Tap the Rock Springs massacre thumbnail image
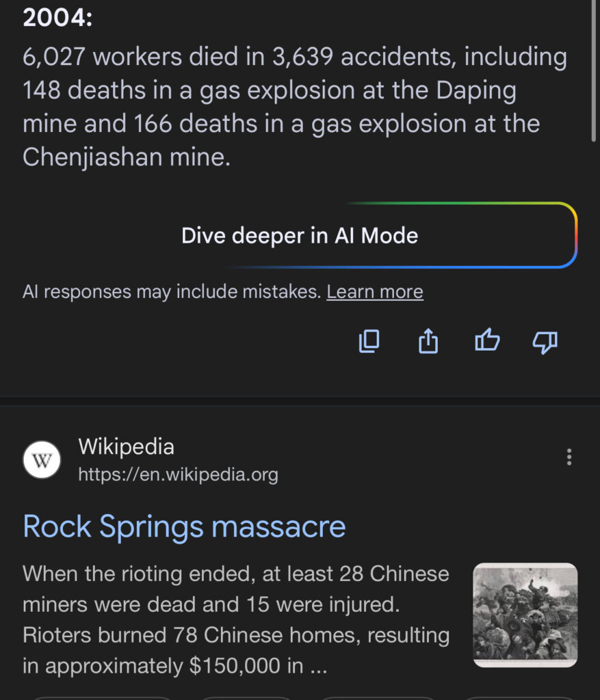 [525, 615]
